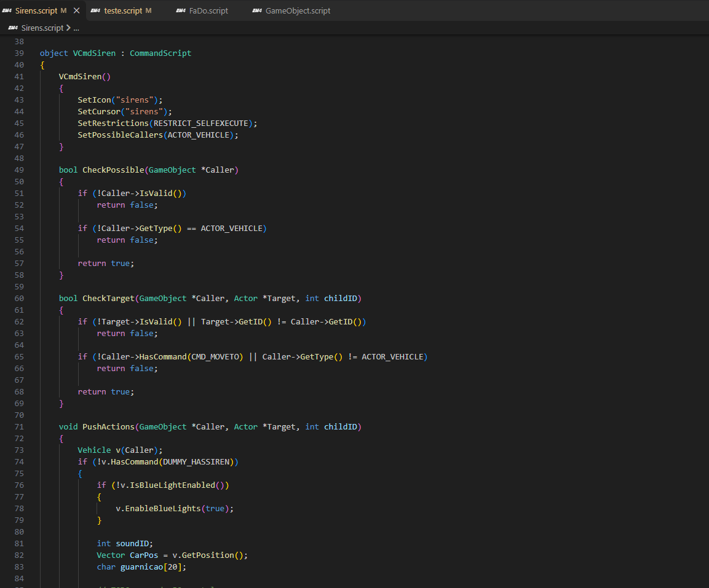
Task: Click the IsBlueLightEnabled method call
Action: point(172,485)
